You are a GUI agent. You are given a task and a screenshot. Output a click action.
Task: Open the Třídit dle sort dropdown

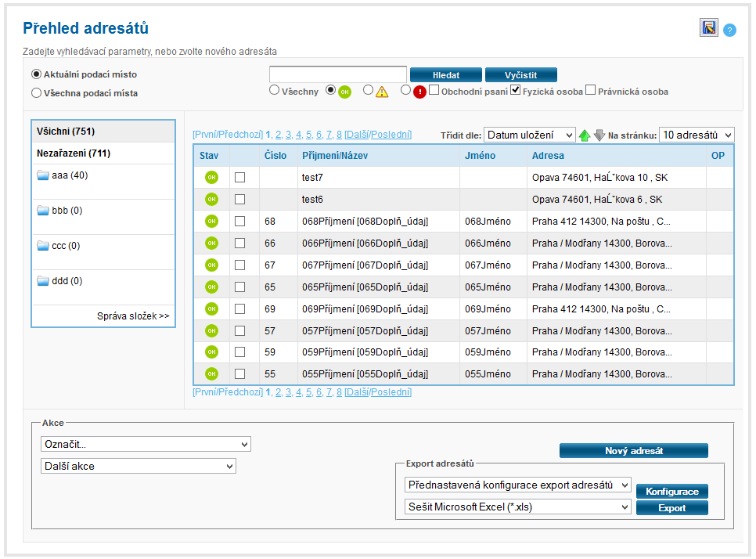pos(529,135)
